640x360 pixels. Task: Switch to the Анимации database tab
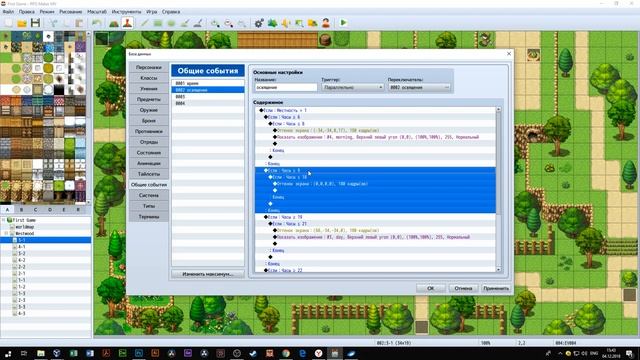[x=149, y=163]
